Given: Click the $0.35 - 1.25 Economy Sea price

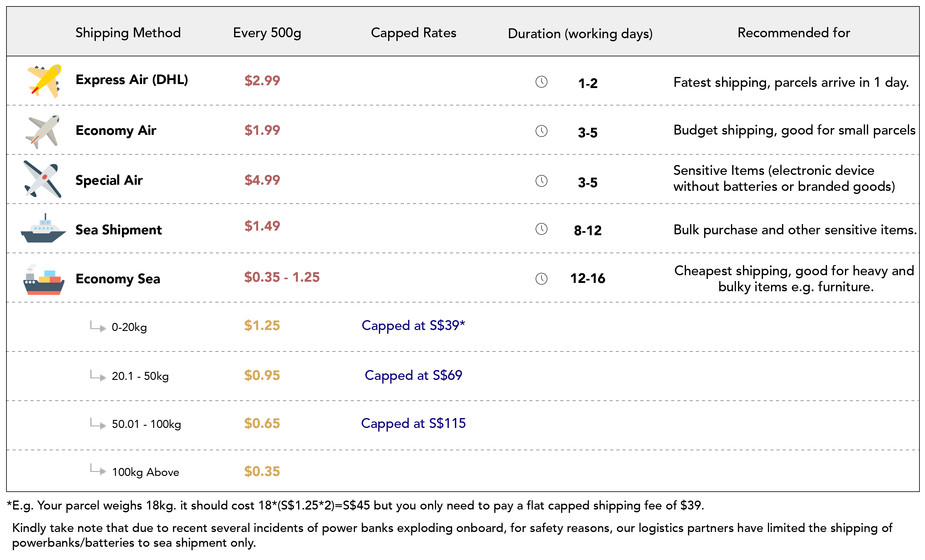Looking at the screenshot, I should [282, 277].
